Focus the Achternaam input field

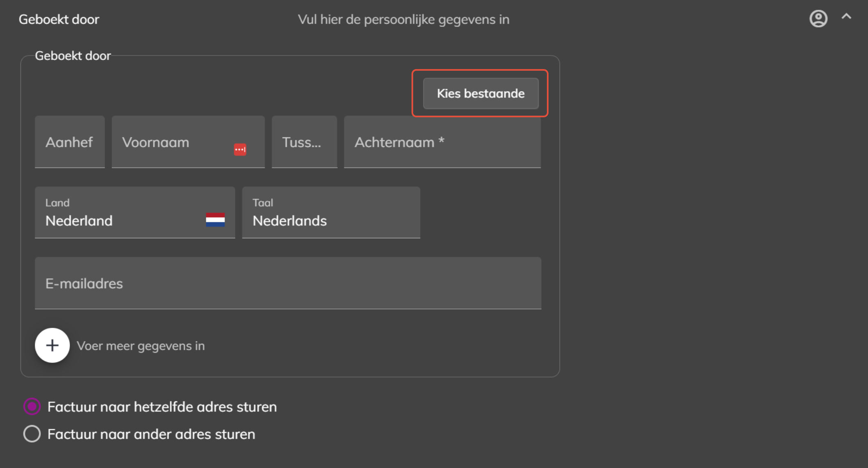coord(442,142)
